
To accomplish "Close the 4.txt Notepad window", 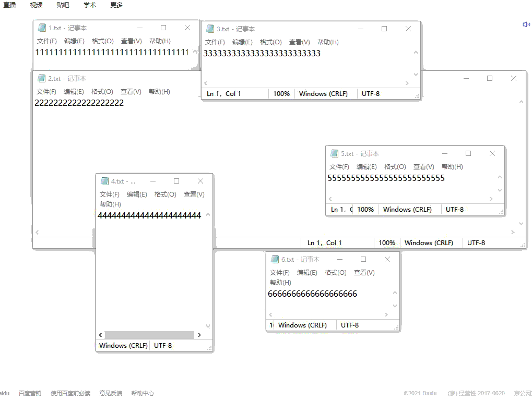I will 200,181.
